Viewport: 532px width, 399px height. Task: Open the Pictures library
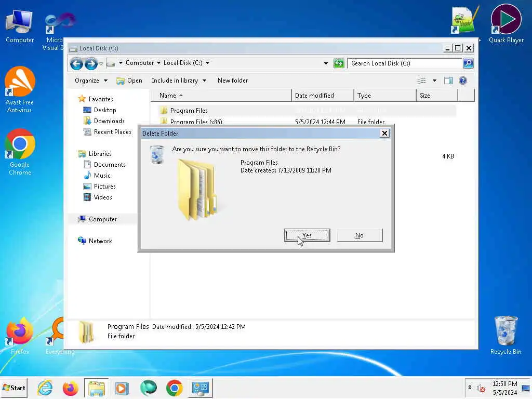[99, 187]
